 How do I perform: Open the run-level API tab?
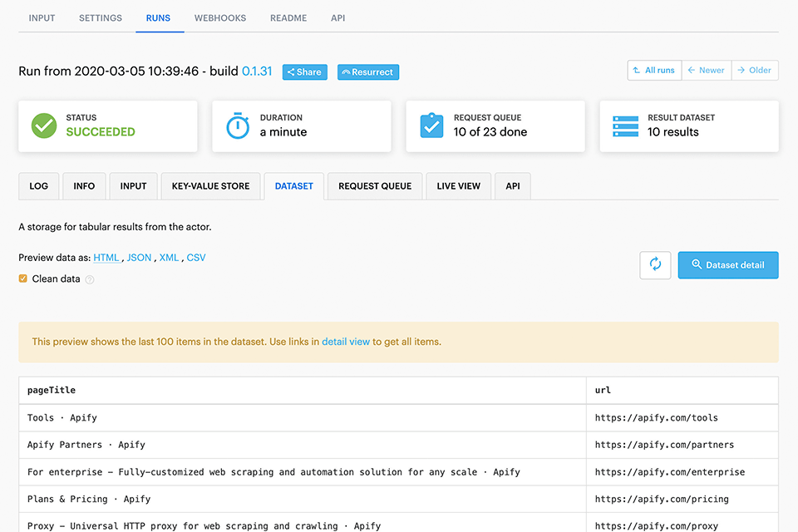click(x=513, y=186)
